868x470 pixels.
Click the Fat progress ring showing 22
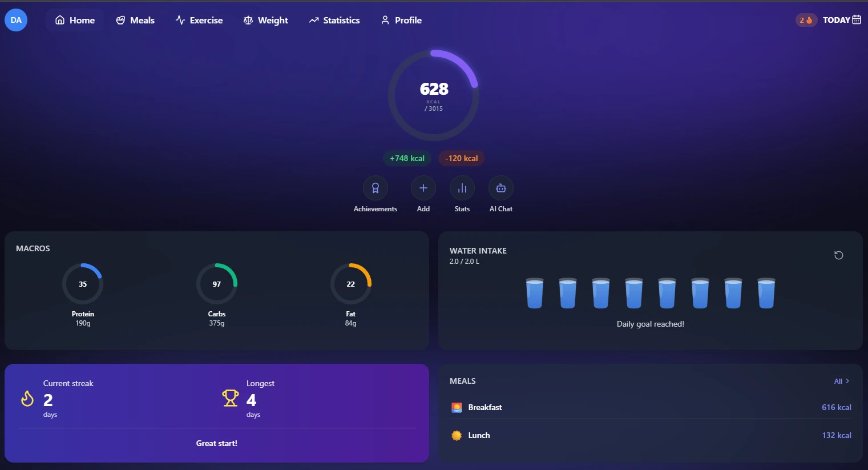pos(351,284)
